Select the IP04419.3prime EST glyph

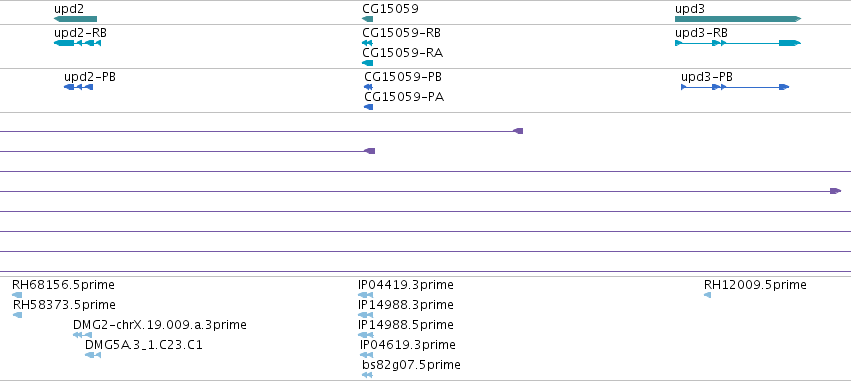pyautogui.click(x=366, y=295)
